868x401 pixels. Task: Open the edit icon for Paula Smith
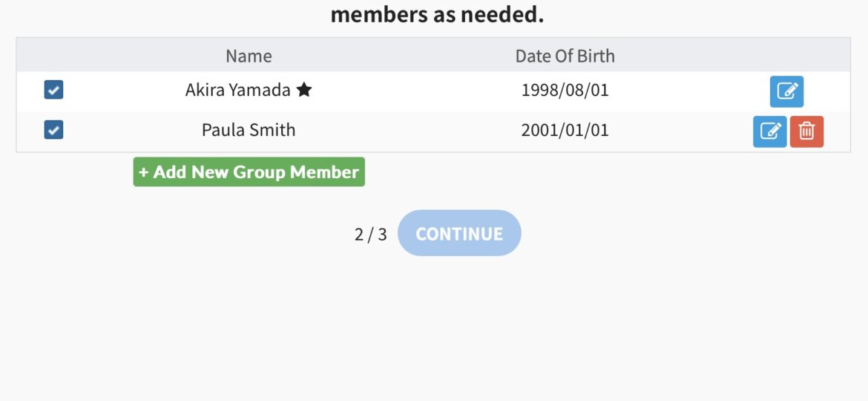point(769,132)
